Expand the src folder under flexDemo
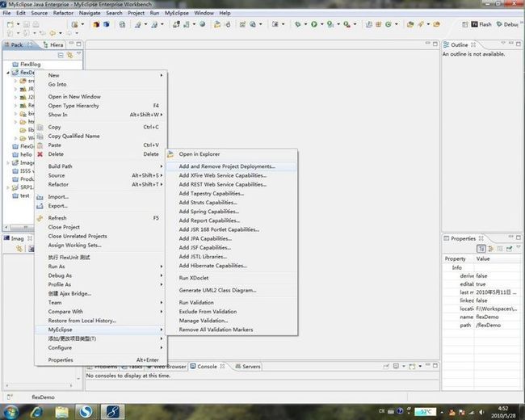The height and width of the screenshot is (420, 525). click(x=15, y=81)
